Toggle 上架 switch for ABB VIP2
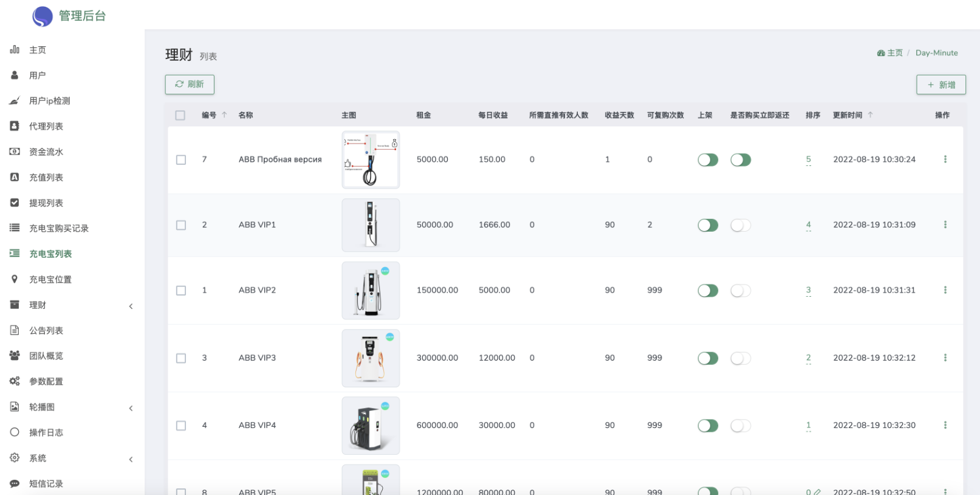This screenshot has width=980, height=495. [x=708, y=291]
